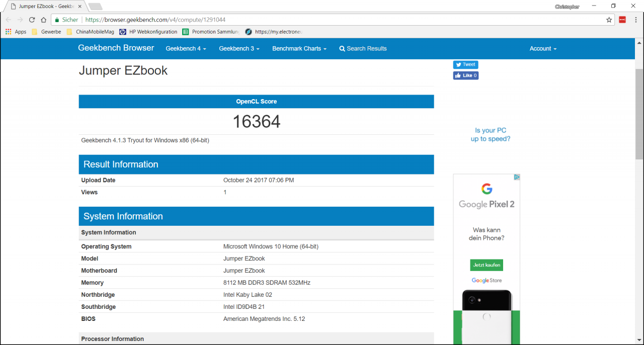This screenshot has height=345, width=644.
Task: Open Chrome's three-dot menu
Action: tap(635, 20)
